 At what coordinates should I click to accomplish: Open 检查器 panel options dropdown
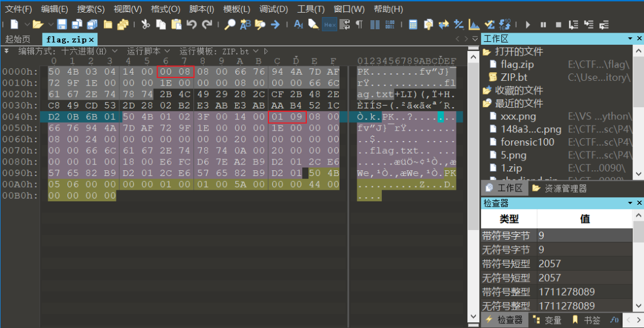[630, 203]
